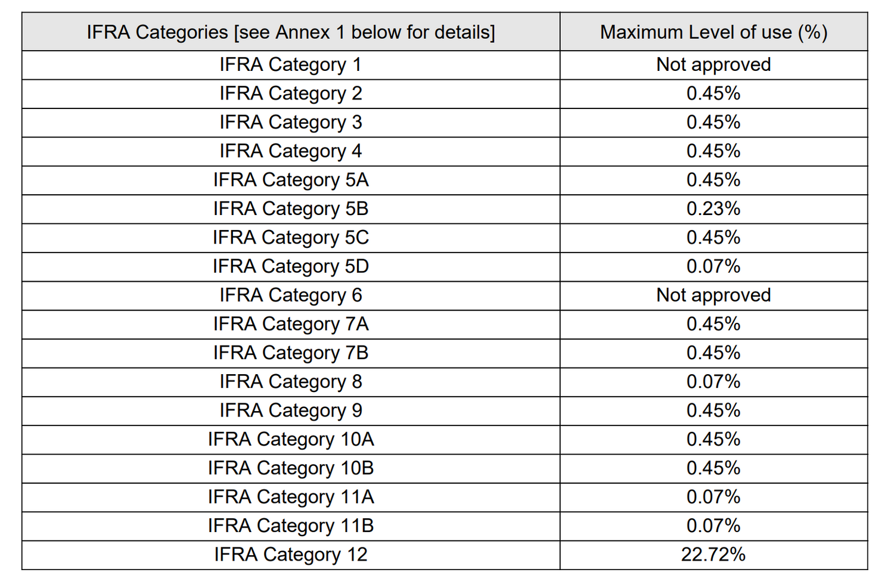Select the 'IFRA Category 10B' row label

(291, 468)
